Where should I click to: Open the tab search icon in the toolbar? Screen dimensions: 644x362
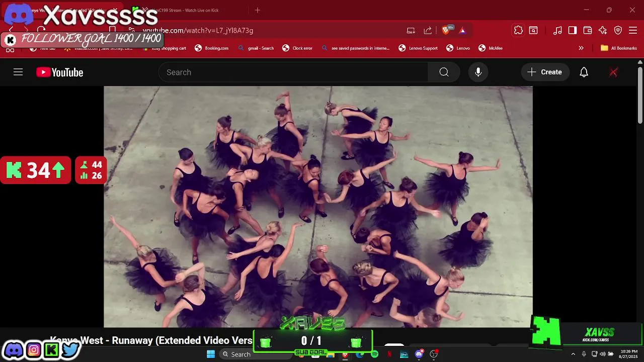point(533,30)
